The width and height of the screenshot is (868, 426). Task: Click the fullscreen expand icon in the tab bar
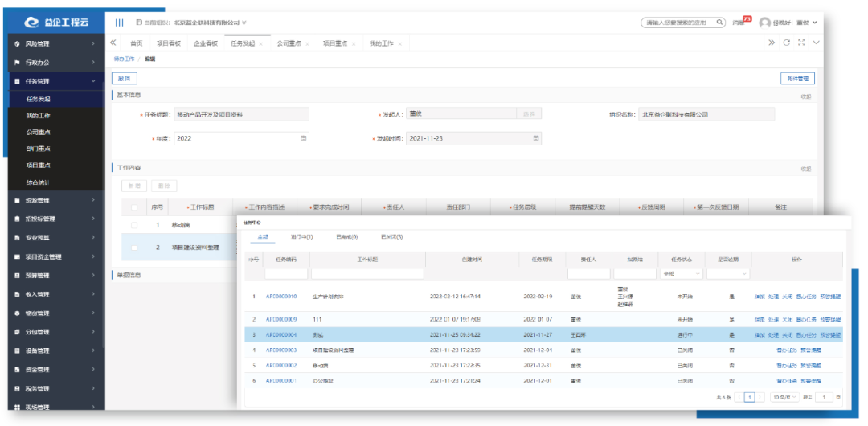point(800,43)
